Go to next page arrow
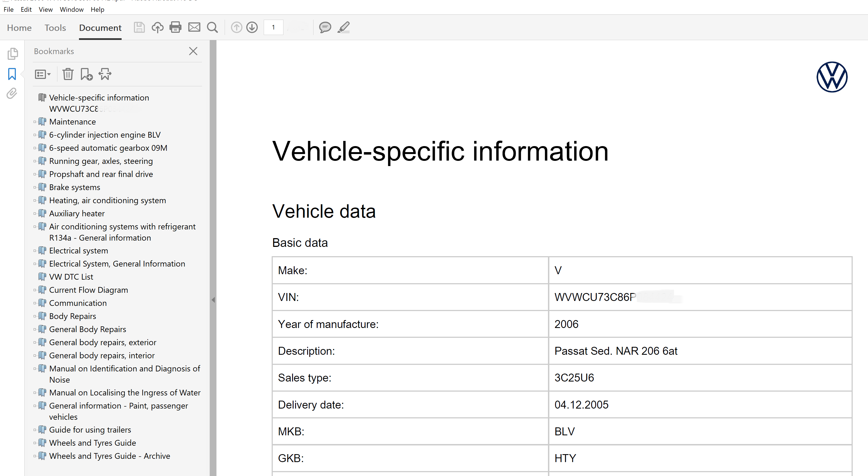This screenshot has width=868, height=476. click(x=252, y=27)
